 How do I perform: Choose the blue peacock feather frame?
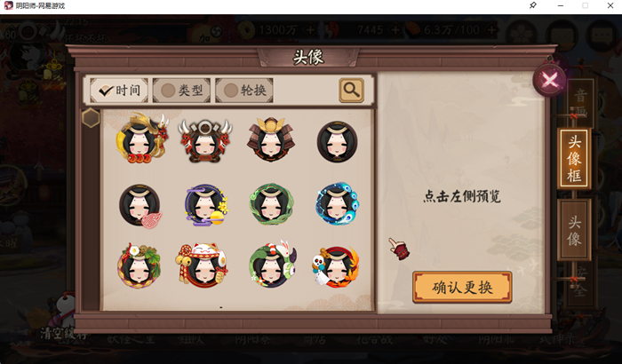(x=337, y=204)
